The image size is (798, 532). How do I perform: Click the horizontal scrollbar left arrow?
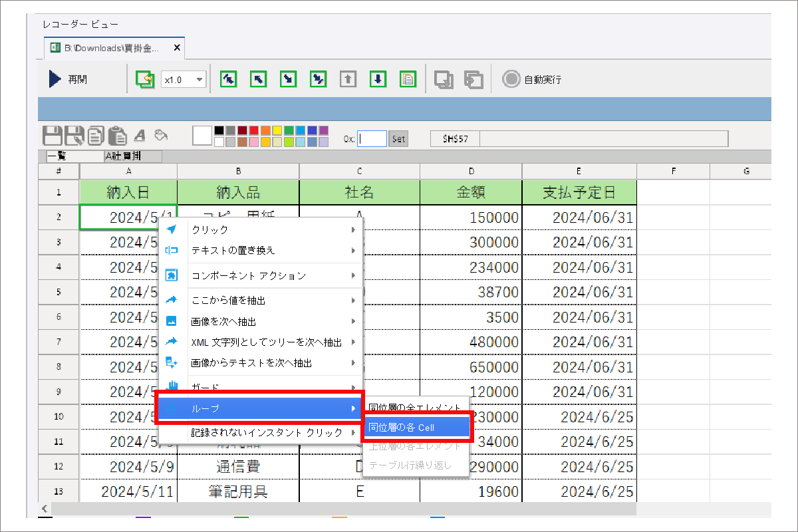(x=45, y=509)
